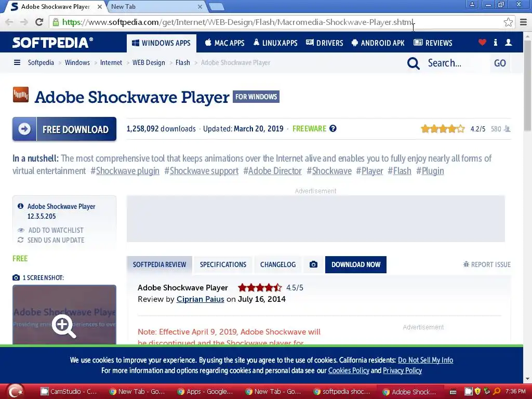Screen dimensions: 532x399
Task: Select the Softpedia Review tab
Action: pos(159,264)
